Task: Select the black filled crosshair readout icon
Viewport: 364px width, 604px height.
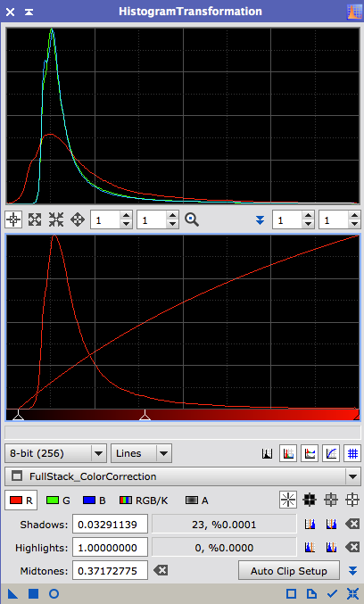Action: [310, 500]
